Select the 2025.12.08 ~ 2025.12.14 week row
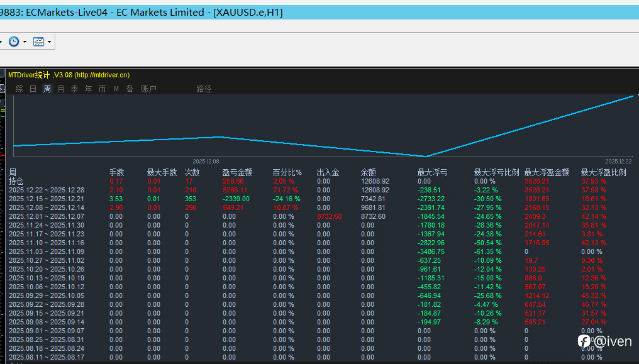The height and width of the screenshot is (364, 639). (x=46, y=207)
